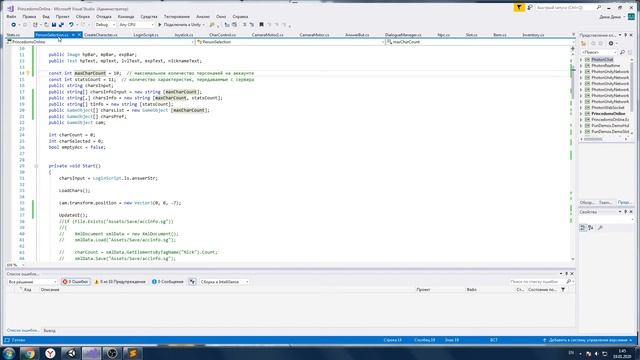This screenshot has height=360, width=640.
Task: Switch to the Inventory.cs tab
Action: click(x=533, y=35)
